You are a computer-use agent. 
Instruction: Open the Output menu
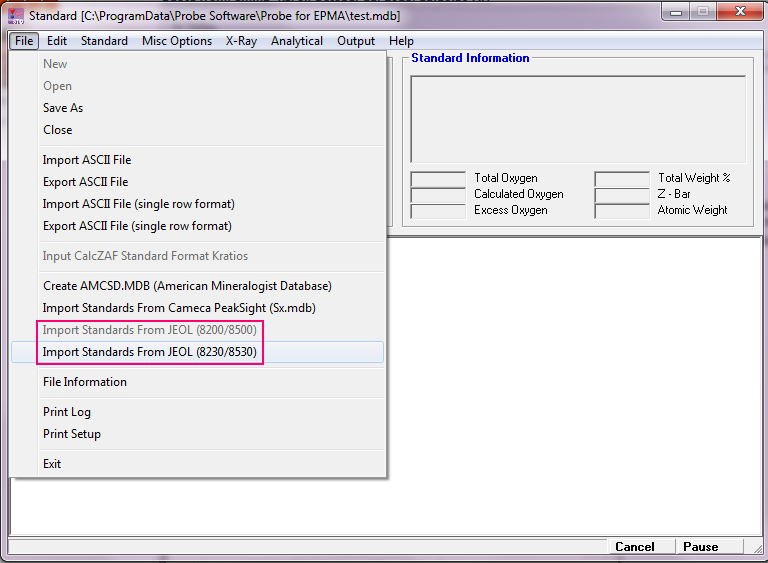(356, 41)
